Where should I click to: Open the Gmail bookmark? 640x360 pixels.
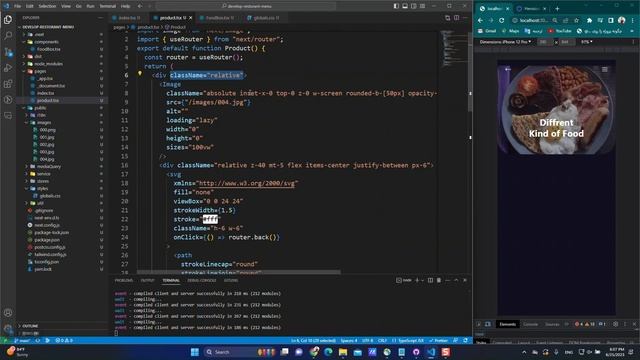487,31
